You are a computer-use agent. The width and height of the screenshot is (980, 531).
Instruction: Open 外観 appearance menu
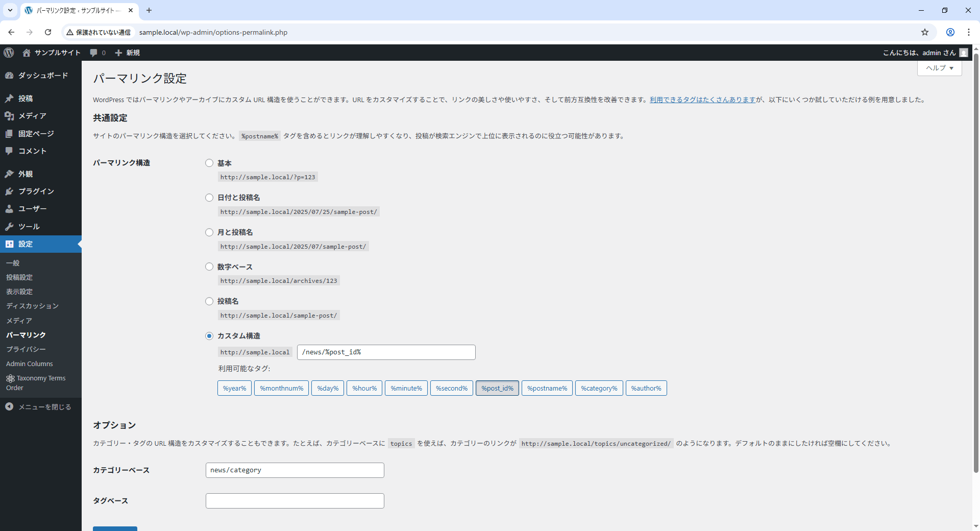[41, 174]
